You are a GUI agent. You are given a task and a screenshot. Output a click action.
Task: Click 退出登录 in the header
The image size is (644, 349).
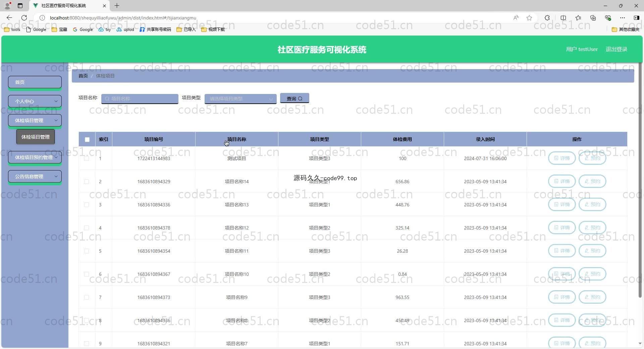coord(616,49)
